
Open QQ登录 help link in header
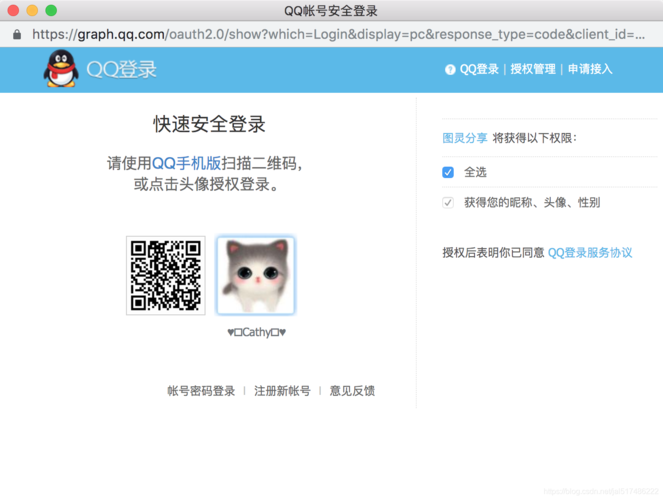click(x=479, y=69)
